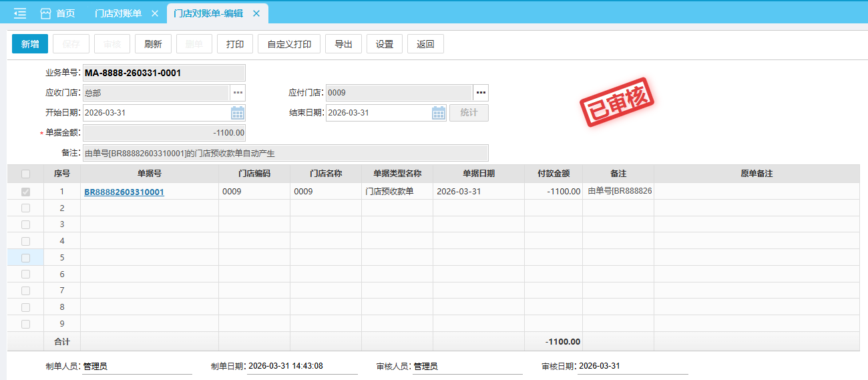The height and width of the screenshot is (380, 868).
Task: Open 应收门店 lookup ellipsis button
Action: coord(238,93)
